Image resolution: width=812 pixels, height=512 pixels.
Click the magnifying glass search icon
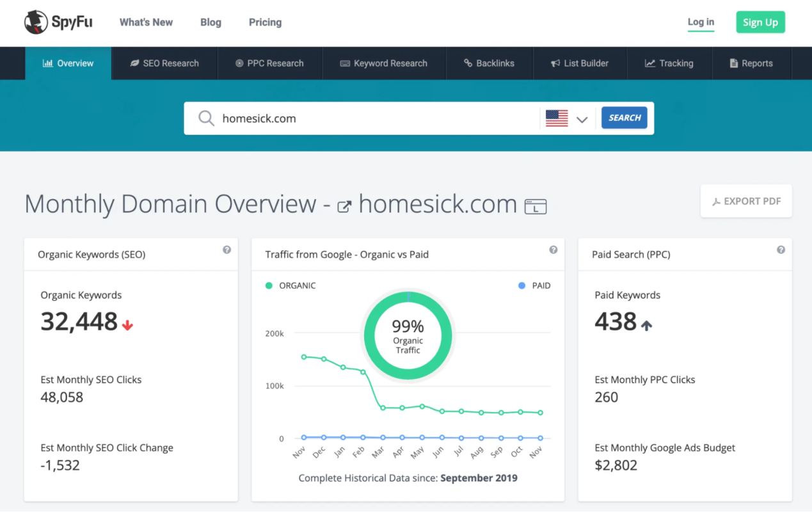(x=206, y=118)
